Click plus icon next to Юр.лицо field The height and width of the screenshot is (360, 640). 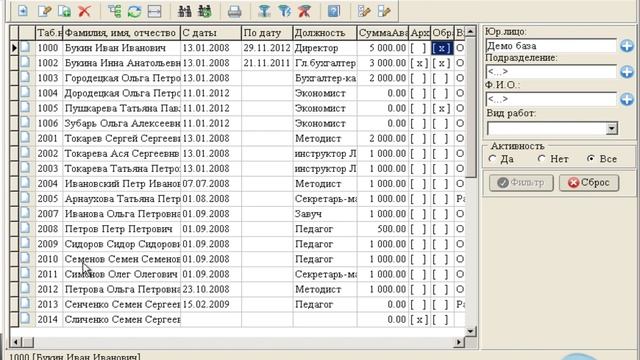click(x=627, y=46)
